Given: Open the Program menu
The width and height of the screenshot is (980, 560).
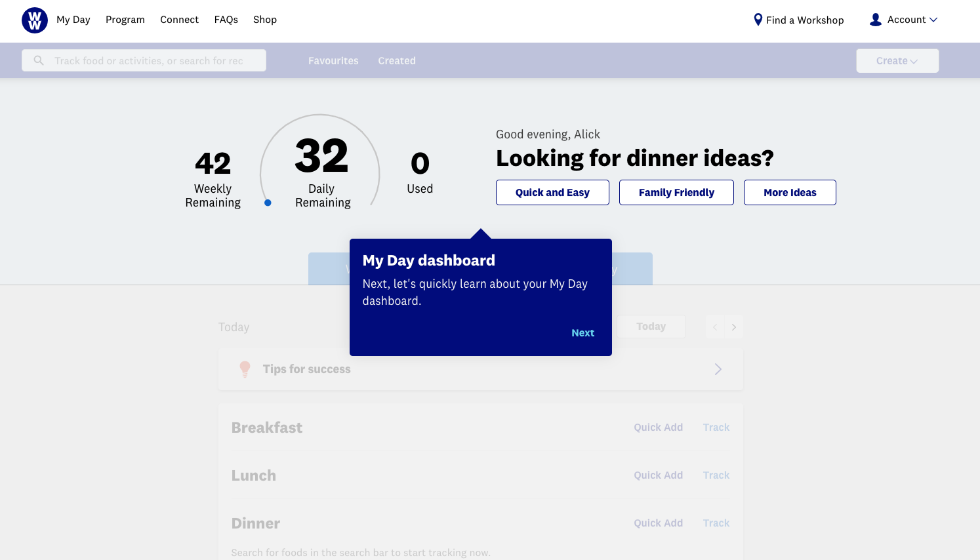Looking at the screenshot, I should point(125,20).
